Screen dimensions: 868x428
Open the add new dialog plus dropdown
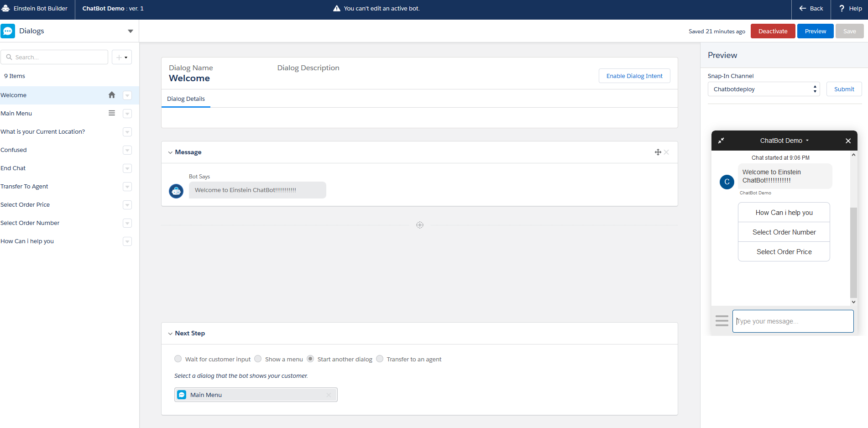(122, 57)
